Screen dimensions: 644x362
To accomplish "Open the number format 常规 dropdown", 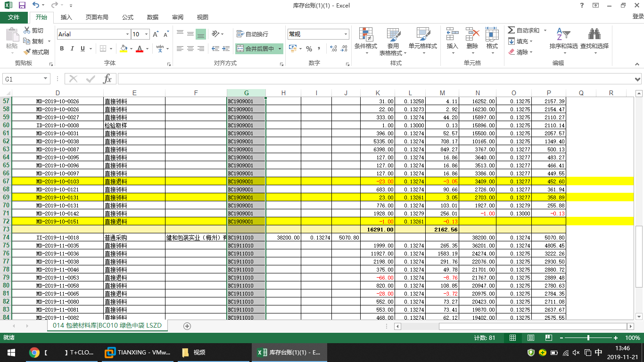I will tap(346, 34).
